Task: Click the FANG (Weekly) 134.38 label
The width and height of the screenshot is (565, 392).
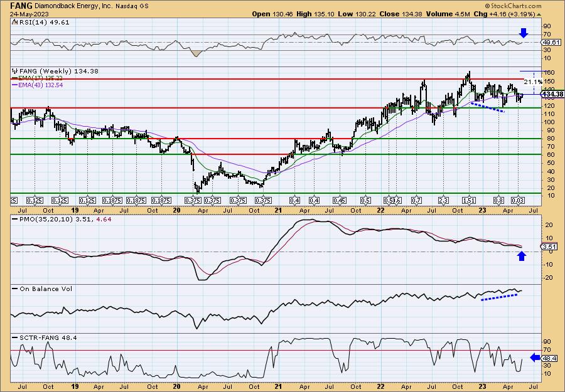Action: pos(59,72)
